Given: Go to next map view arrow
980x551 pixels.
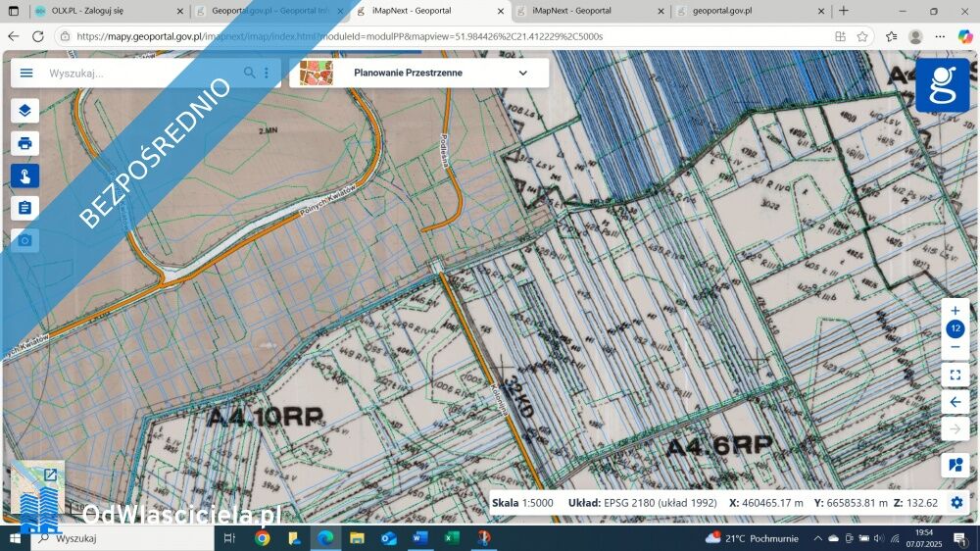Looking at the screenshot, I should [x=955, y=429].
